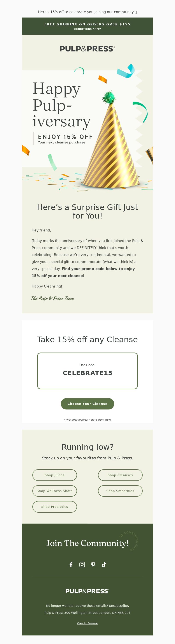The width and height of the screenshot is (175, 644).
Task: Click the Free Shipping on Orders Over $155 link
Action: coord(87,24)
